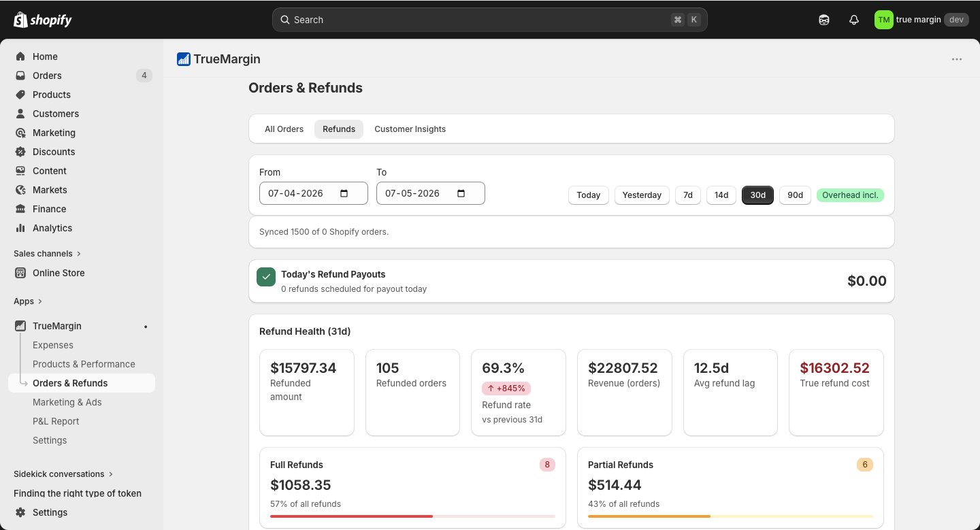980x530 pixels.
Task: Click the Settings gear icon in sidebar
Action: (x=20, y=512)
